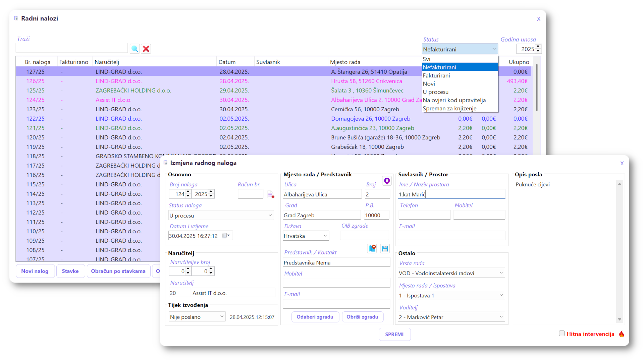Click the flame icon beside Hitna intervencija
The image size is (644, 362).
click(622, 334)
